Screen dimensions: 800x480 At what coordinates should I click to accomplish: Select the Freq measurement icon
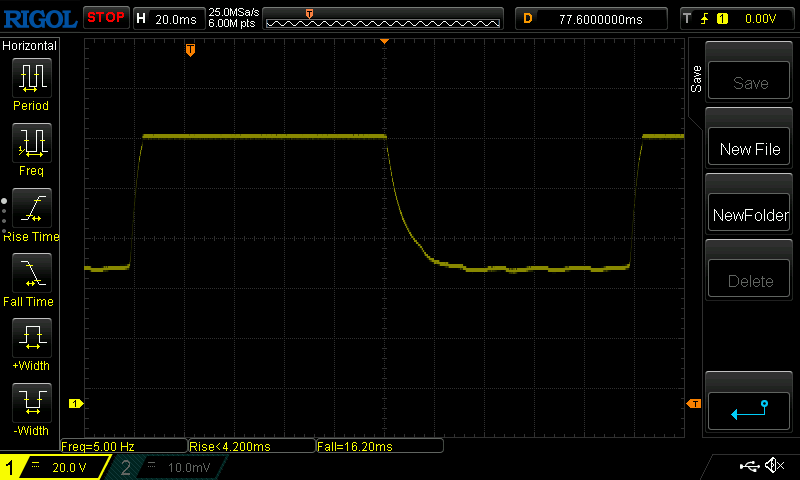[x=31, y=143]
